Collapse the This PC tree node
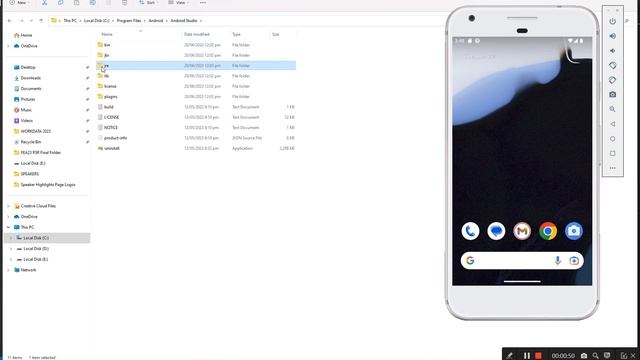 pos(9,227)
